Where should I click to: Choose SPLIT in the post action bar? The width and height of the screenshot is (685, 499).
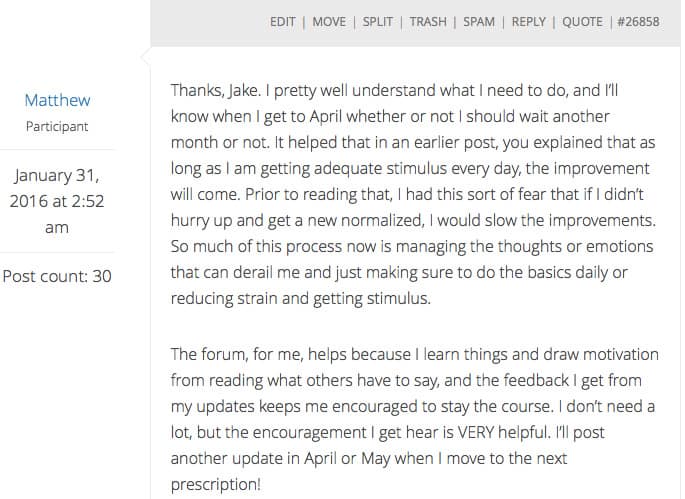click(x=378, y=22)
